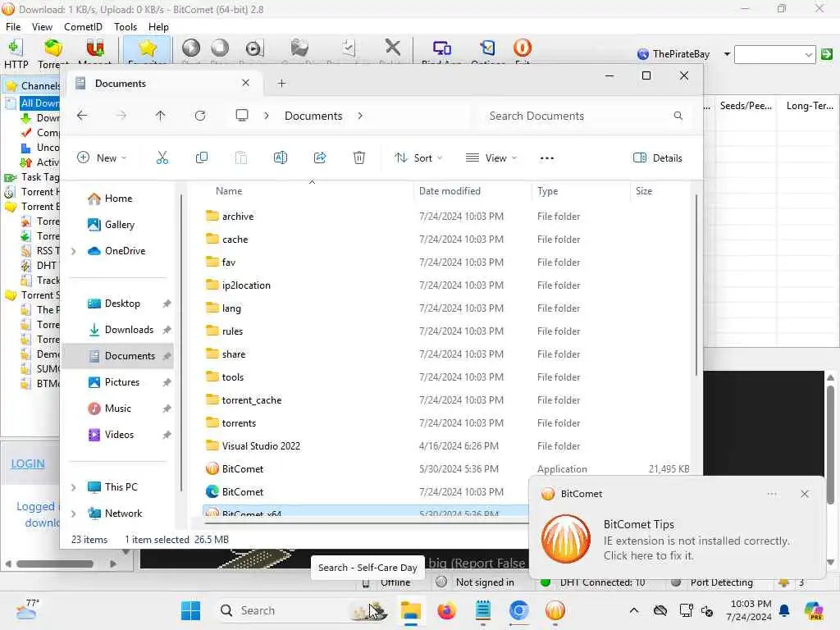
Task: Expand the OneDrive tree node
Action: click(x=73, y=251)
